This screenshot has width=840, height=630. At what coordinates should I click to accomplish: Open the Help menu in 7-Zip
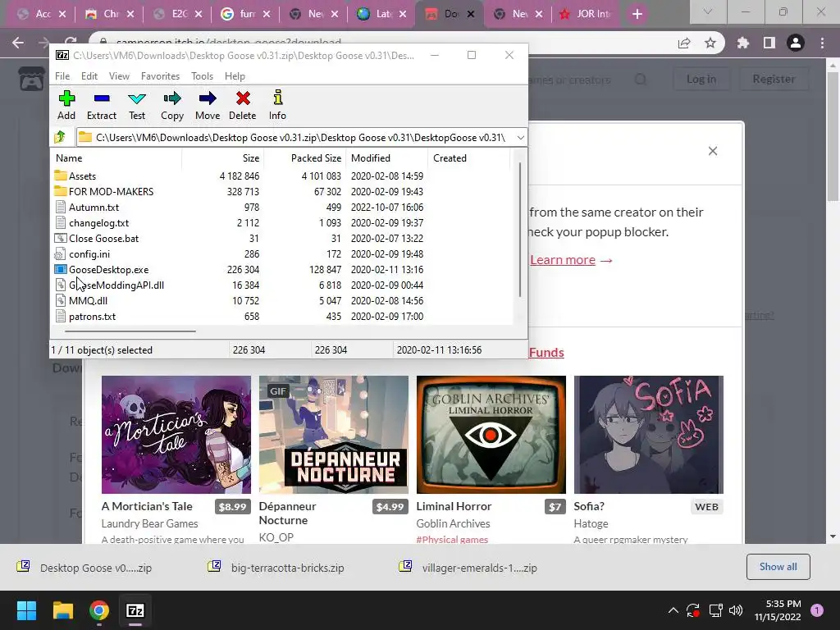pyautogui.click(x=235, y=76)
